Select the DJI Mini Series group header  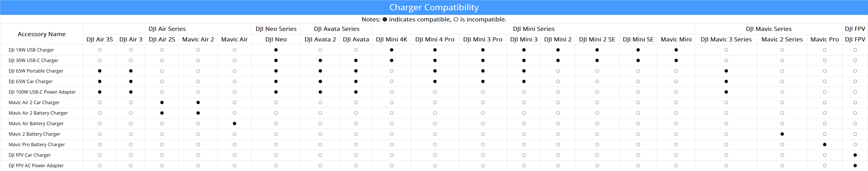click(534, 29)
